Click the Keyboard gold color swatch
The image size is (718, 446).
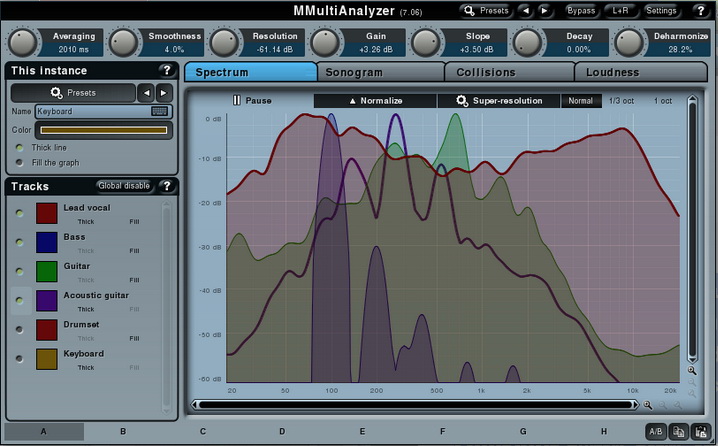[x=47, y=359]
